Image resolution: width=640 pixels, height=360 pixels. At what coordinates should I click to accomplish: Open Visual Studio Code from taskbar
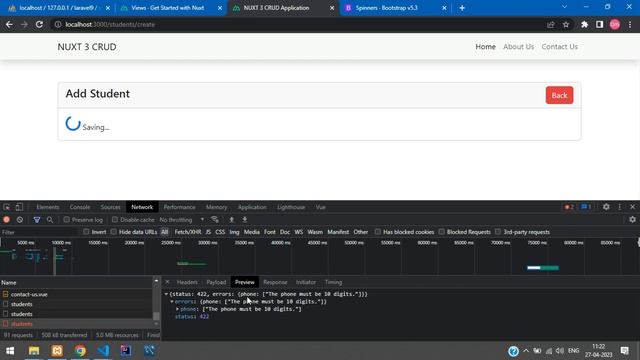104,351
